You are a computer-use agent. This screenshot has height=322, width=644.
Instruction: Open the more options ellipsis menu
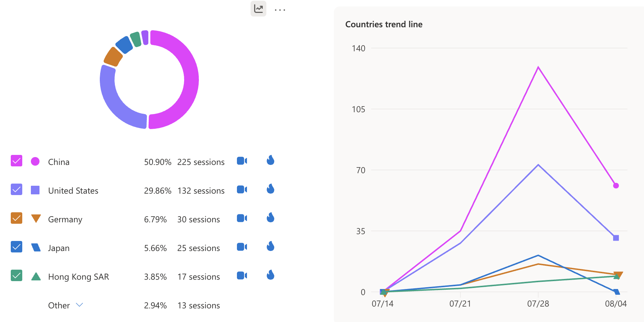pos(280,10)
